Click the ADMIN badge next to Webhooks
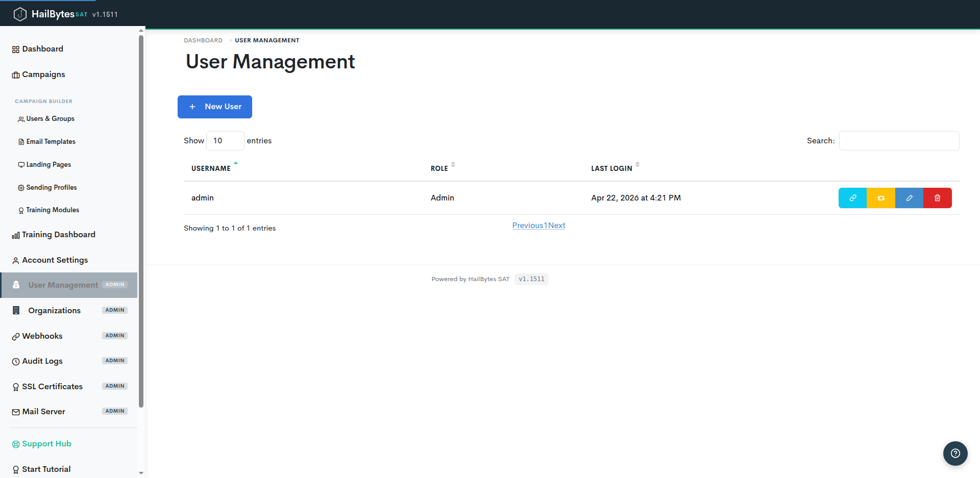980x478 pixels. (115, 336)
